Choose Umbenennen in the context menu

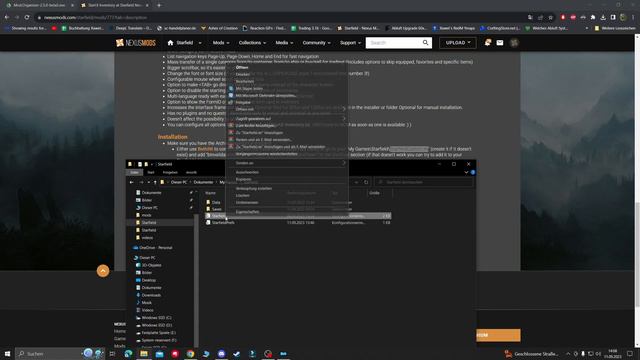point(247,202)
